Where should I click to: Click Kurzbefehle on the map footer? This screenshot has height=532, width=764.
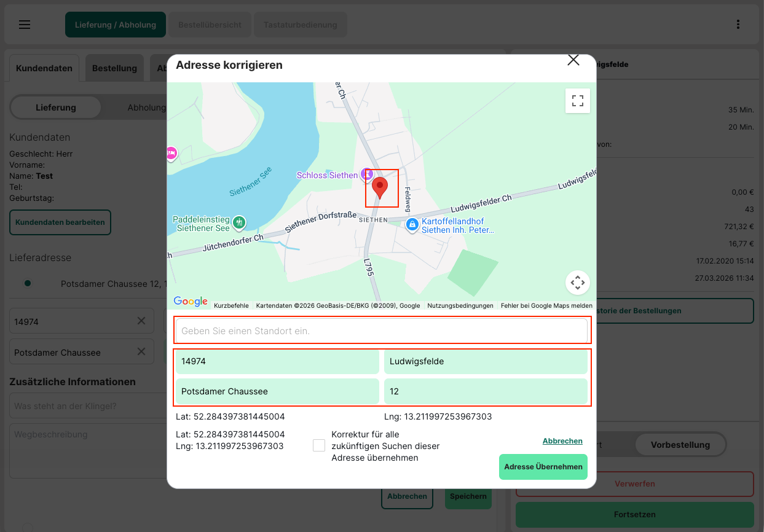[231, 305]
